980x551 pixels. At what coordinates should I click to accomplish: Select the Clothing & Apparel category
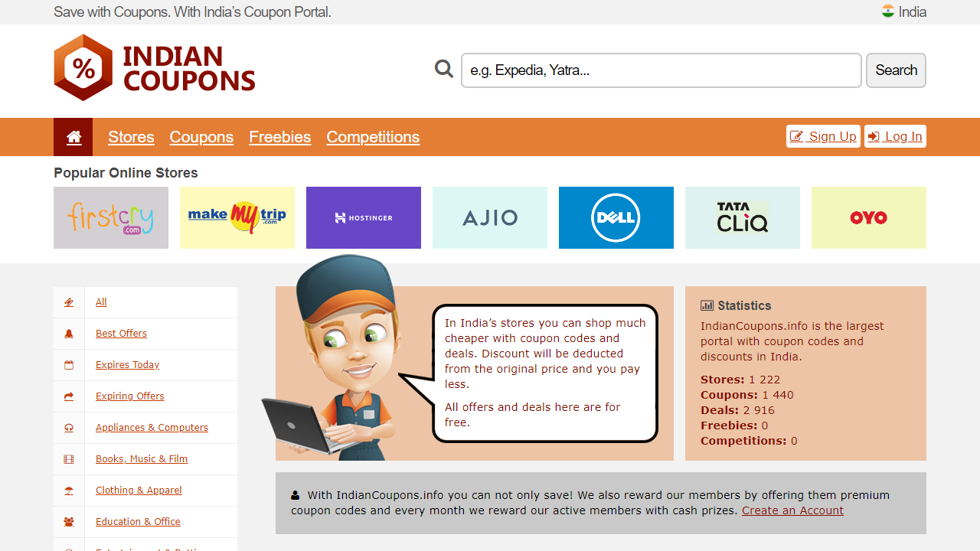coord(139,491)
